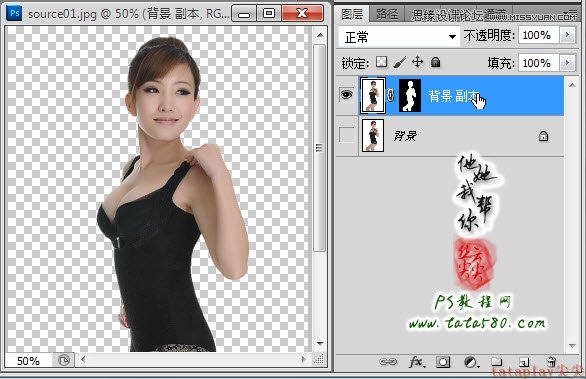Create a new layer icon
The image size is (586, 379).
click(x=524, y=362)
